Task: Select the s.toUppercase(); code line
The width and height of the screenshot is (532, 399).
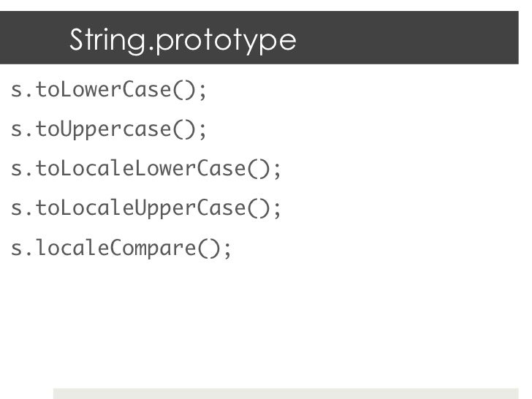Action: (110, 130)
